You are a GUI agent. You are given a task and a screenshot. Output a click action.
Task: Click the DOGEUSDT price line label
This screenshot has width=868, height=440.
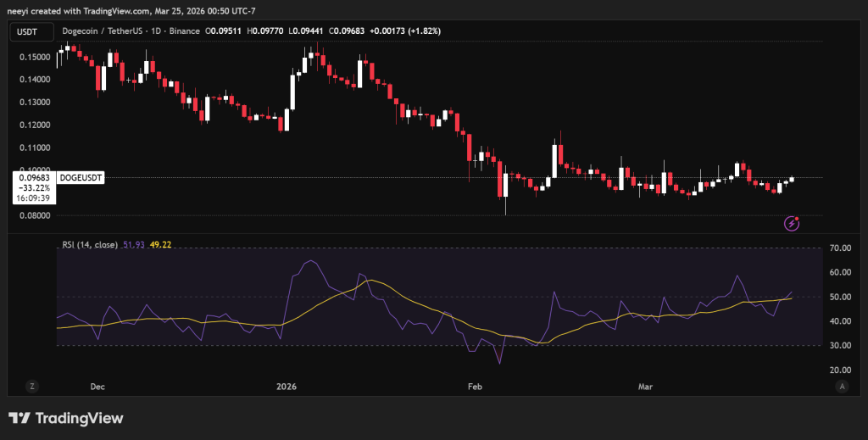pos(81,178)
